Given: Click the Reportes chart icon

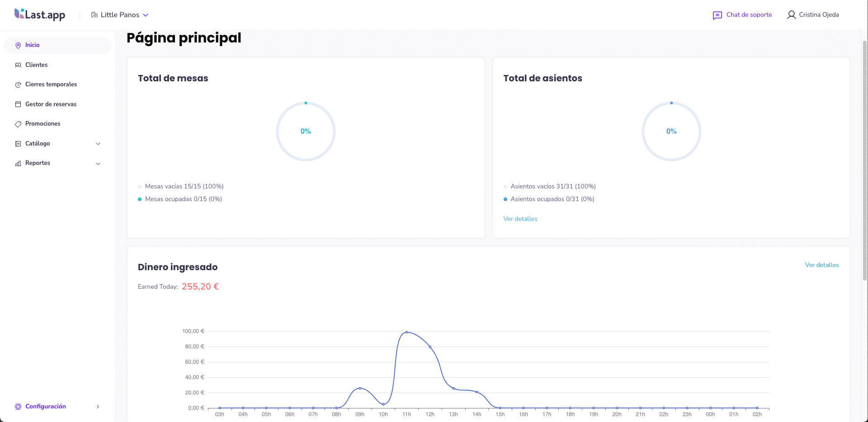Looking at the screenshot, I should pyautogui.click(x=18, y=163).
